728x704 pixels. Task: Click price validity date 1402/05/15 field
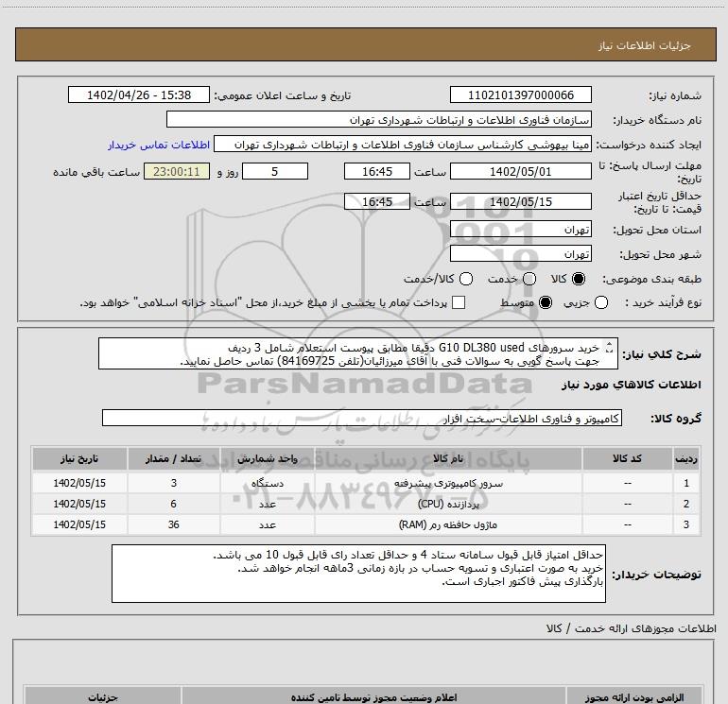pos(520,201)
